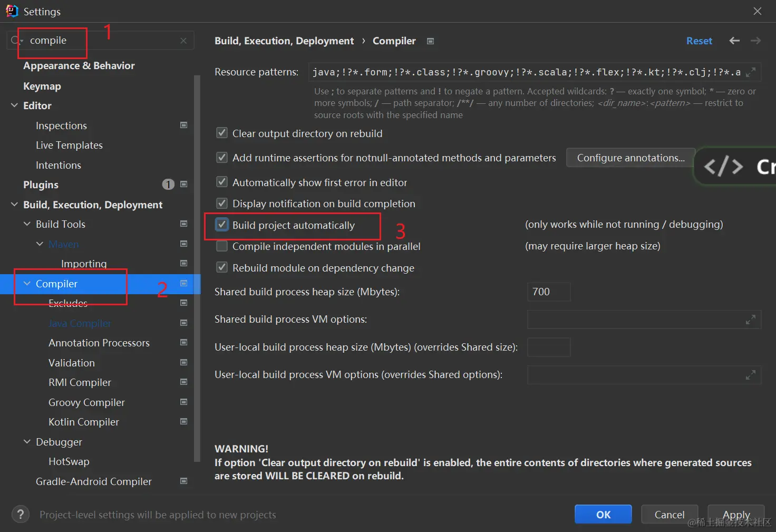Click project-level icon on Kotlin Compiler row
The image size is (776, 532).
click(184, 421)
